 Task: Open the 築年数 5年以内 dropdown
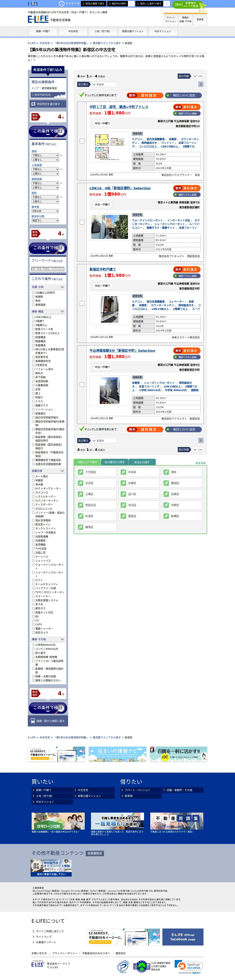[45, 211]
